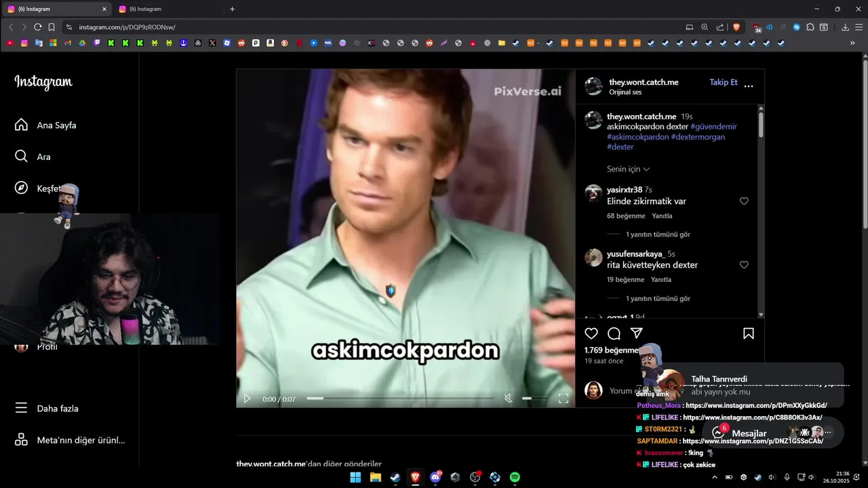Viewport: 868px width, 488px height.
Task: Reply to yusufensarkaya_'s comment via Yanıtla
Action: click(x=661, y=280)
